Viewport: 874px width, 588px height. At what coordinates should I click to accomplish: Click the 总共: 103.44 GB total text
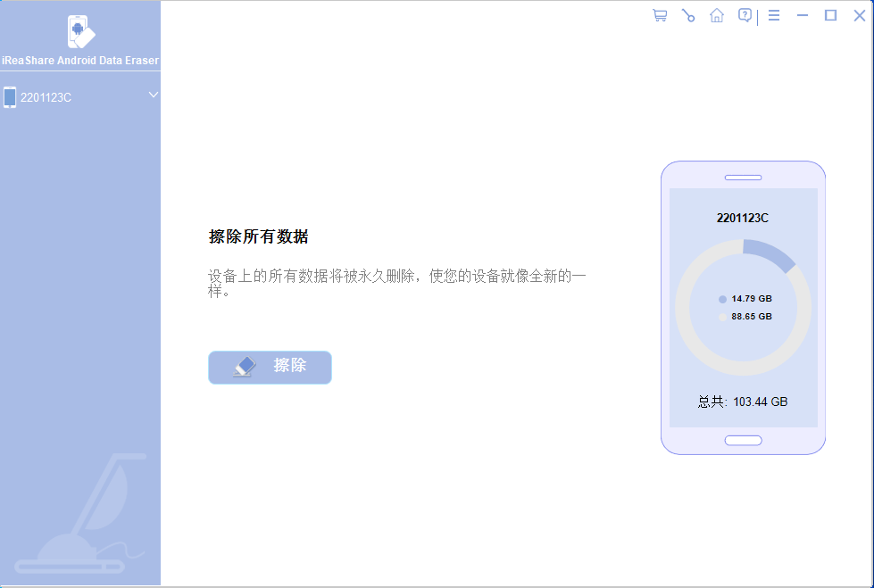click(x=743, y=402)
